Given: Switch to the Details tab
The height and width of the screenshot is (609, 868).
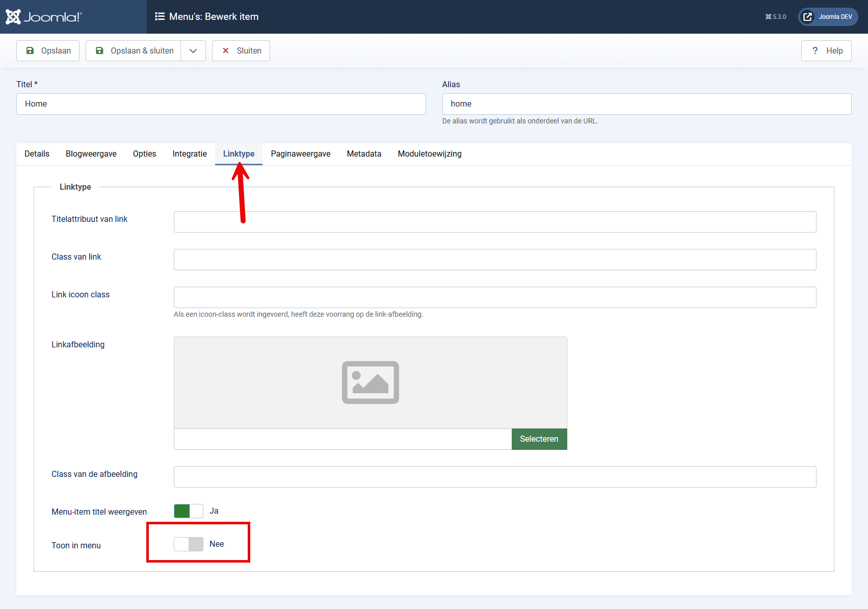Looking at the screenshot, I should pyautogui.click(x=37, y=154).
